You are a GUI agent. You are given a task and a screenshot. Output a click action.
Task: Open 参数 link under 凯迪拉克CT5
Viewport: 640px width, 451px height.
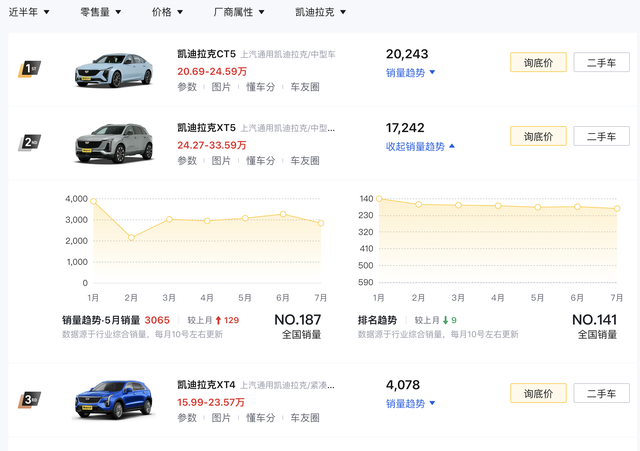(187, 87)
